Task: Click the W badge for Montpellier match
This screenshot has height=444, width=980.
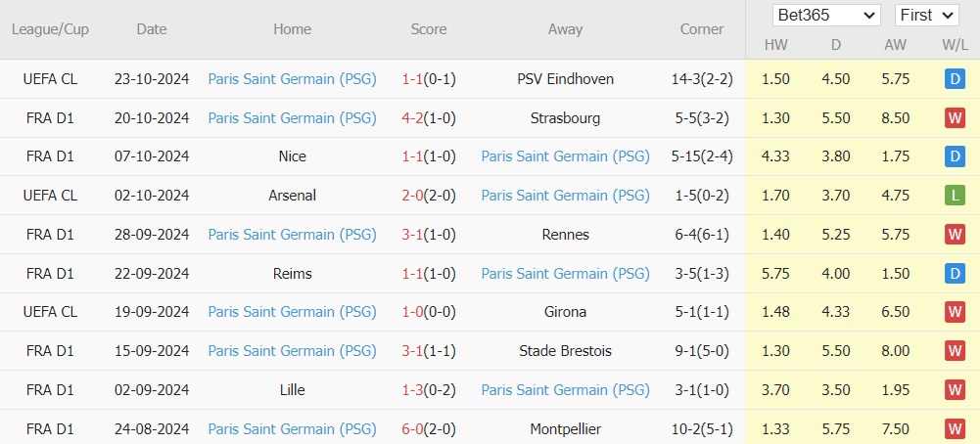Action: [x=955, y=429]
